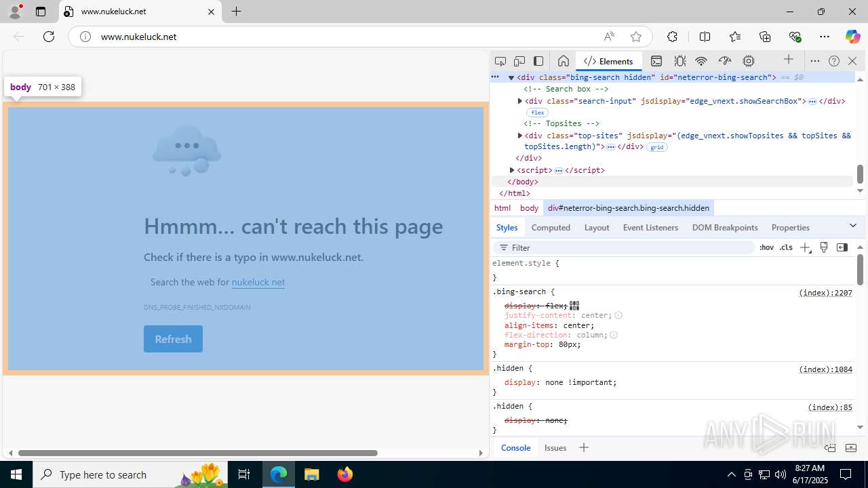
Task: Switch to the Computed tab
Action: pos(551,228)
